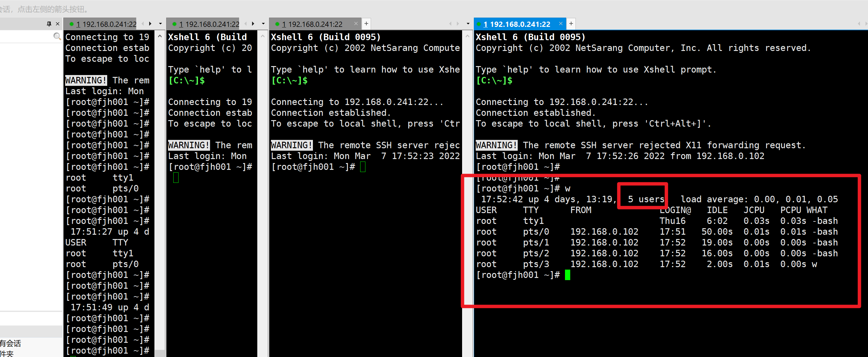Click the left tab-scroll arrow in the third pane
This screenshot has width=868, height=357.
450,24
